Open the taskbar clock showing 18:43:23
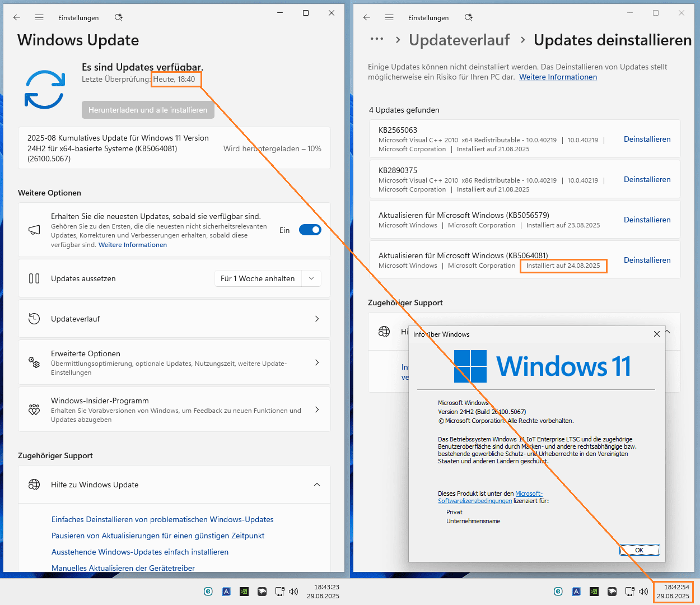The height and width of the screenshot is (605, 700). [323, 592]
